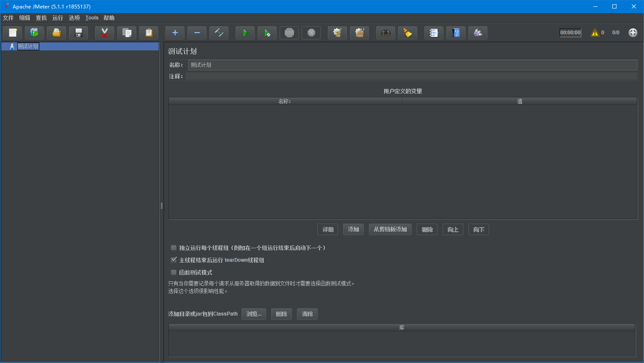This screenshot has width=644, height=363.
Task: Click the 清除 classpath button
Action: (307, 314)
